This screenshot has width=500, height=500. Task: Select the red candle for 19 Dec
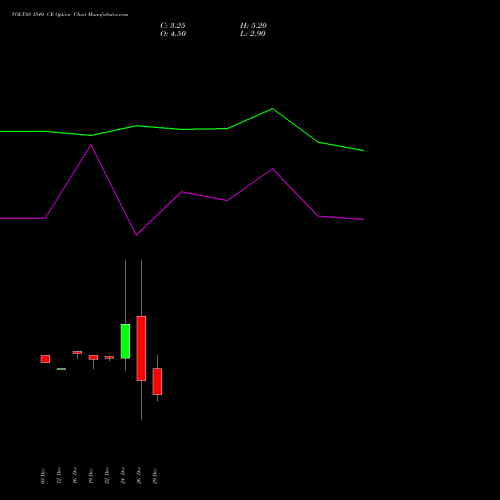tap(93, 357)
